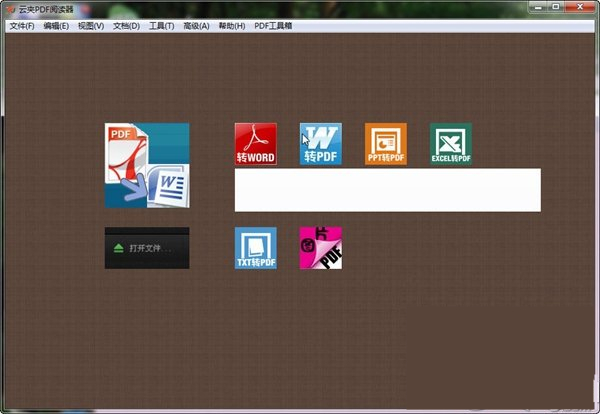
Task: Choose the TXT转PDF icon
Action: (255, 248)
